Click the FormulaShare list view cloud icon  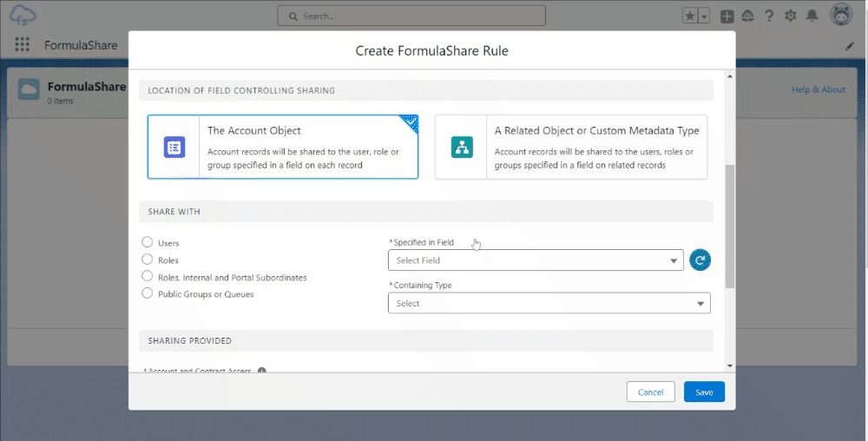click(x=29, y=89)
